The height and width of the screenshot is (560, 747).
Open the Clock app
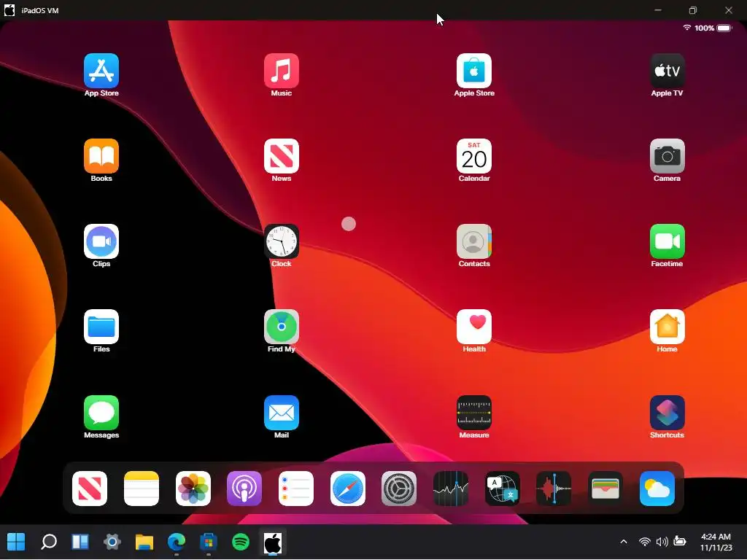281,241
